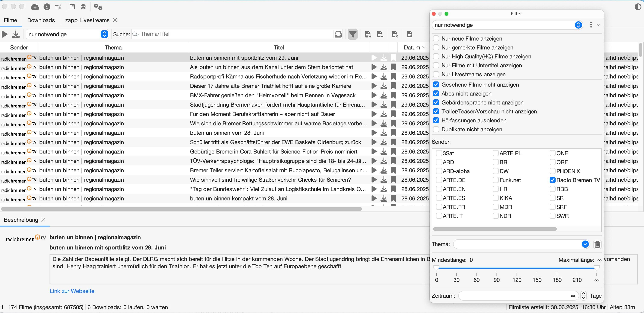644x313 pixels.
Task: Click the Zeitraum input field
Action: (x=518, y=296)
